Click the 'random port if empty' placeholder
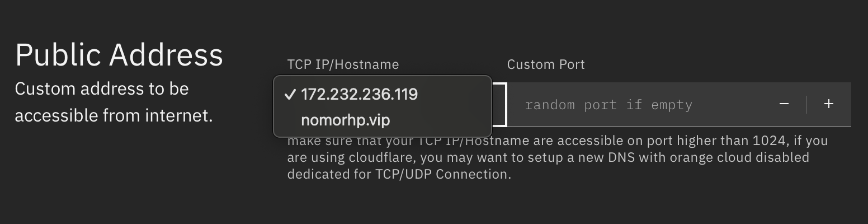This screenshot has height=224, width=868. (608, 105)
